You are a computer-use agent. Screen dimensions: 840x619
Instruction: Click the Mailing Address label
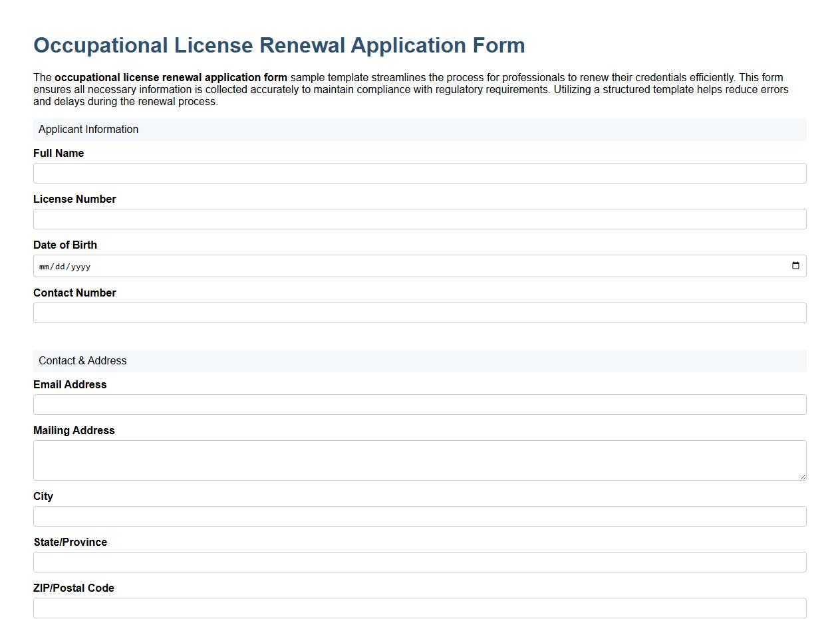click(74, 430)
